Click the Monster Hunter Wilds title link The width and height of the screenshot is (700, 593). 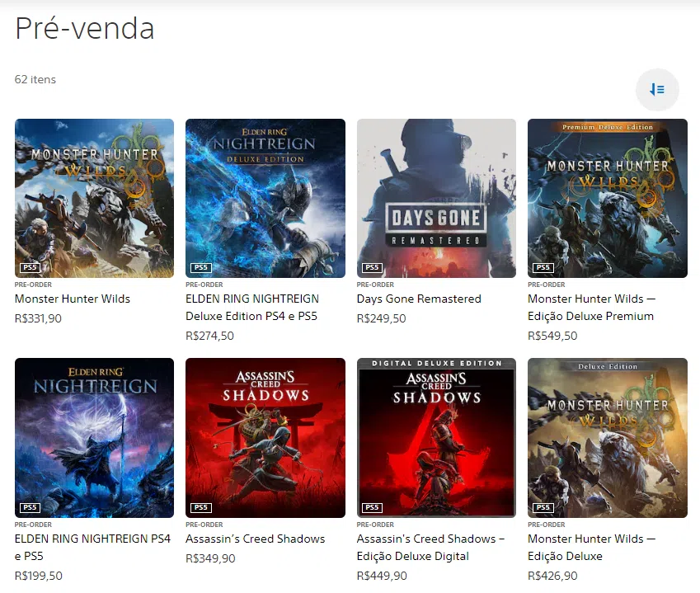tap(73, 299)
